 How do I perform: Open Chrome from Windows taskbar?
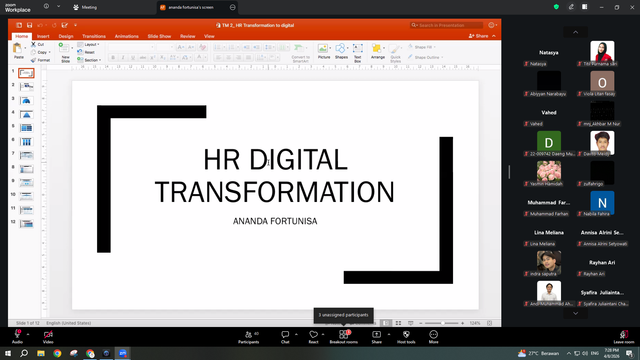coord(57,353)
